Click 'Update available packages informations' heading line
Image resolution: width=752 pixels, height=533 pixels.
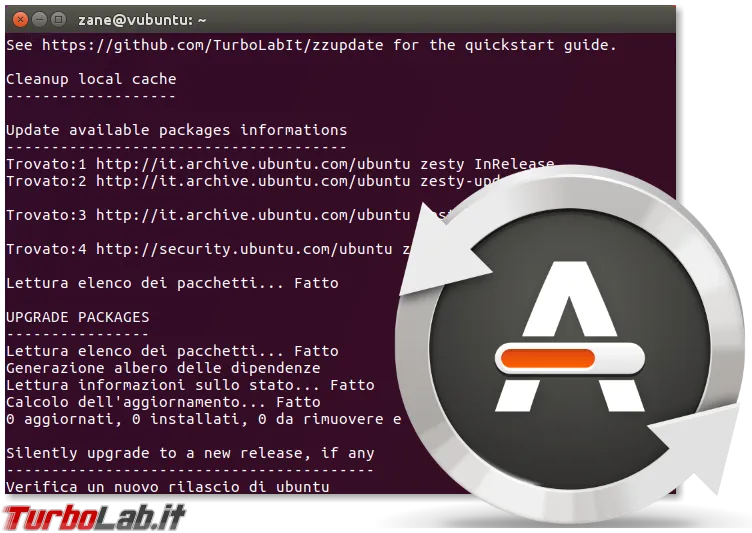point(177,130)
